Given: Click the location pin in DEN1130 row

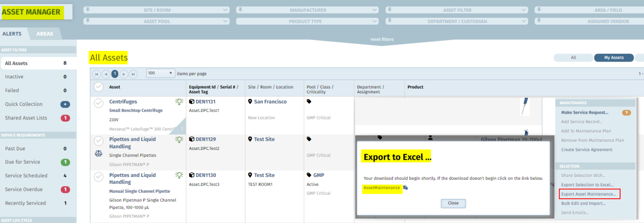Looking at the screenshot, I should [x=250, y=175].
